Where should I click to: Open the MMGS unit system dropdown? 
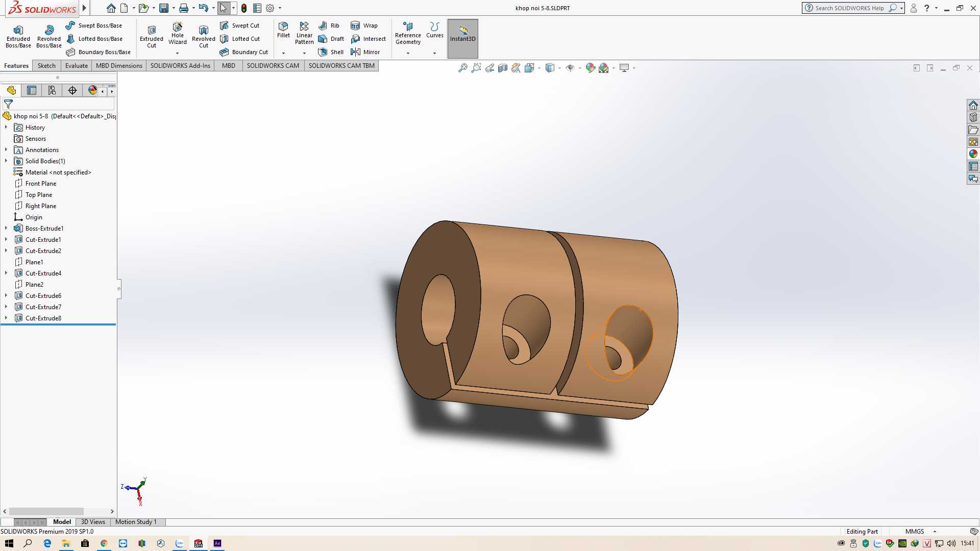click(935, 532)
